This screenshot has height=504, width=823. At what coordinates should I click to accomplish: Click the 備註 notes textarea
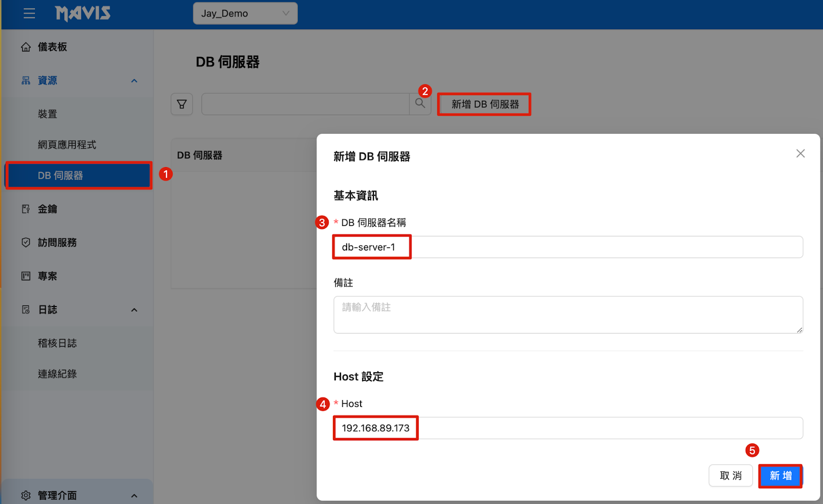[x=568, y=315]
